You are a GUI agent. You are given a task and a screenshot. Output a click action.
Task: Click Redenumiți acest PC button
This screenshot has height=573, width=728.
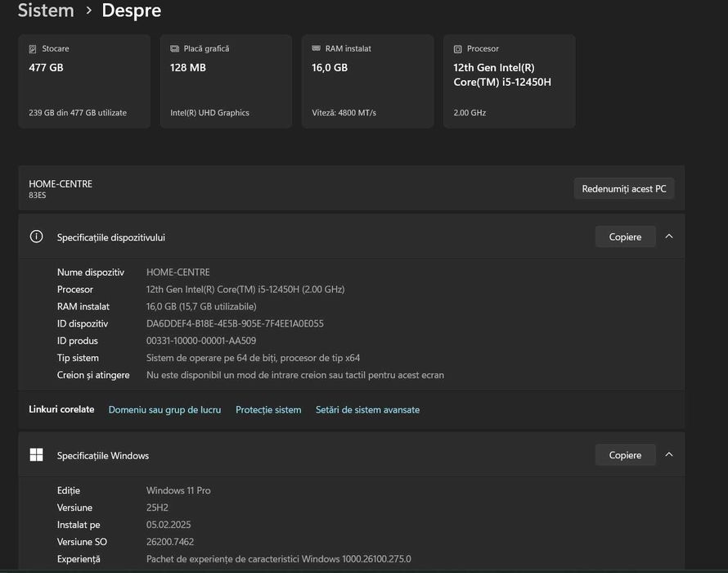[x=624, y=188]
